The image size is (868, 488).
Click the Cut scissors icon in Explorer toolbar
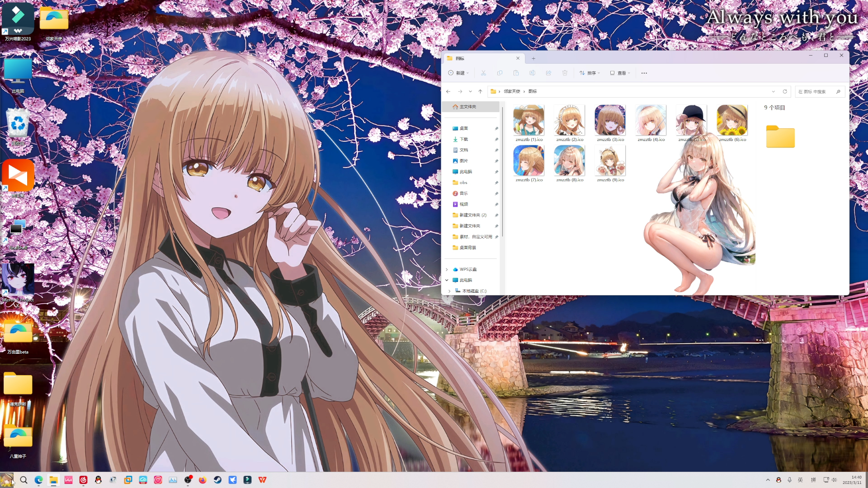[483, 73]
